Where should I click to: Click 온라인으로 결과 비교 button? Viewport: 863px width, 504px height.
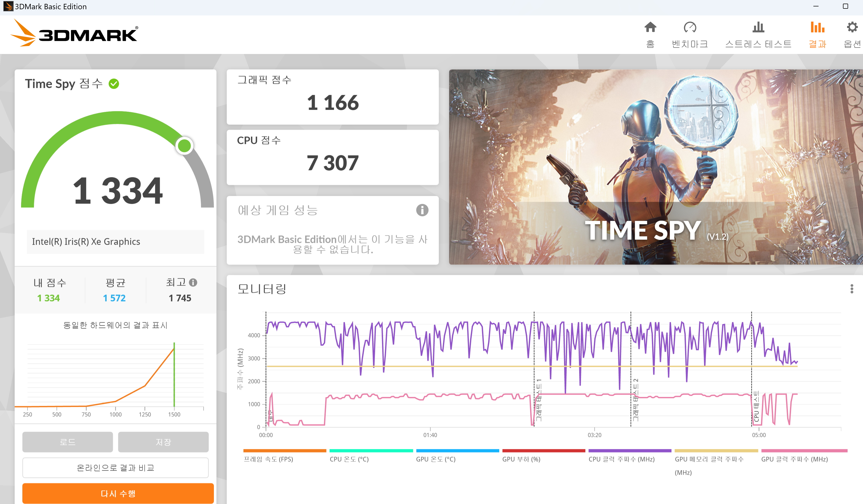pyautogui.click(x=115, y=467)
